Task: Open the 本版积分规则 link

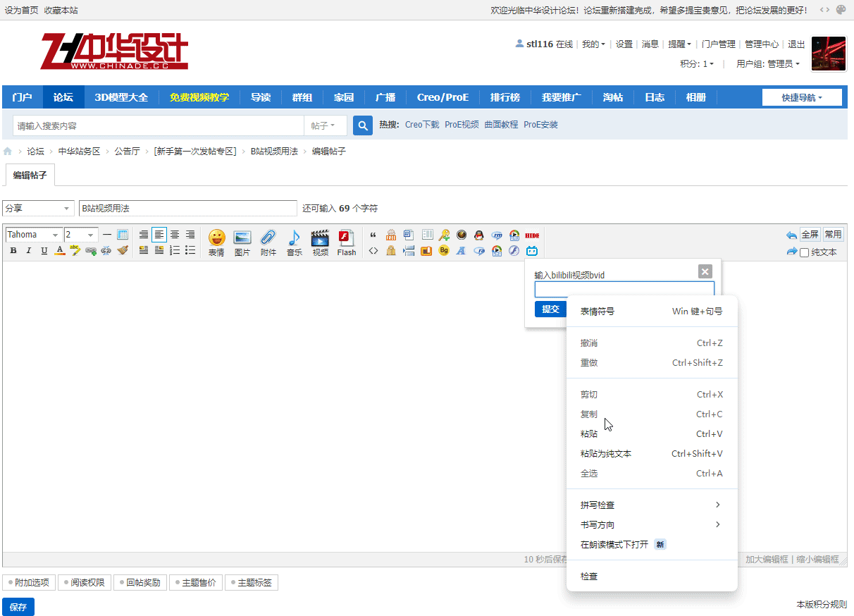Action: click(x=822, y=605)
